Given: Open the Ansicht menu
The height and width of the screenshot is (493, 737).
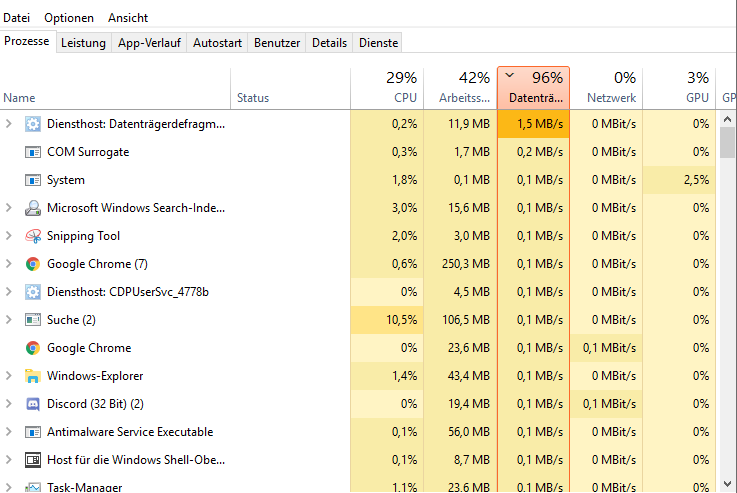Looking at the screenshot, I should [x=128, y=18].
